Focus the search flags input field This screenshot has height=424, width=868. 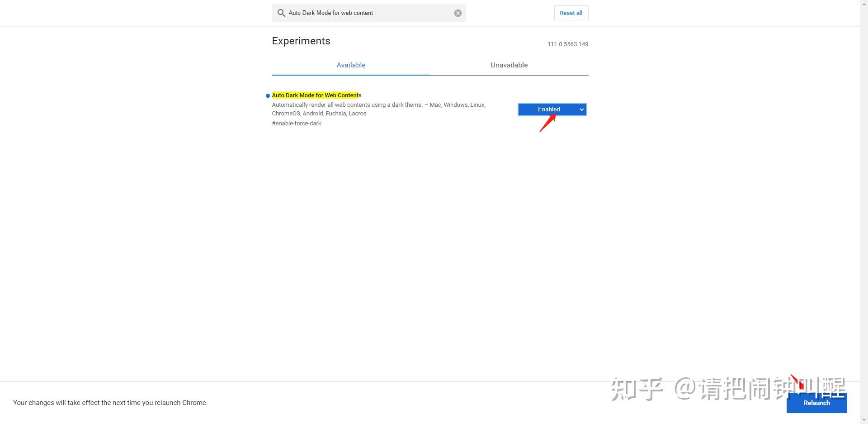click(369, 13)
